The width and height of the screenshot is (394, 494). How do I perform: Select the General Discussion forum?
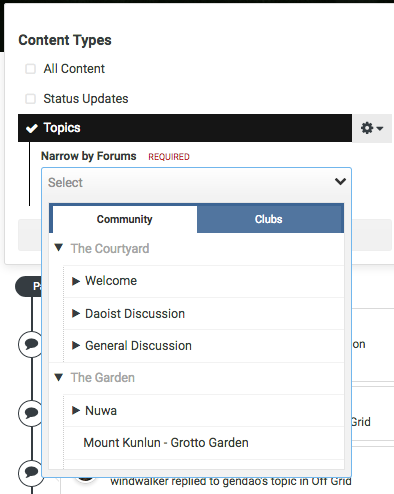138,346
